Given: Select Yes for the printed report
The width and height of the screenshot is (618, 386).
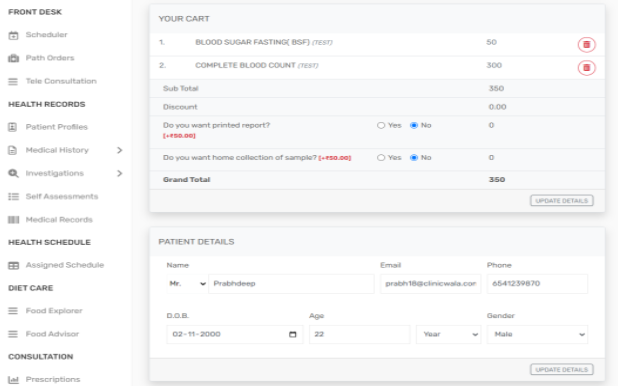Looking at the screenshot, I should pos(381,125).
